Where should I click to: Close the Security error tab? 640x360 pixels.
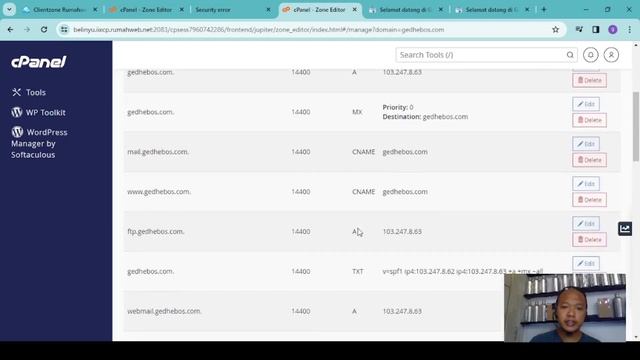click(268, 9)
